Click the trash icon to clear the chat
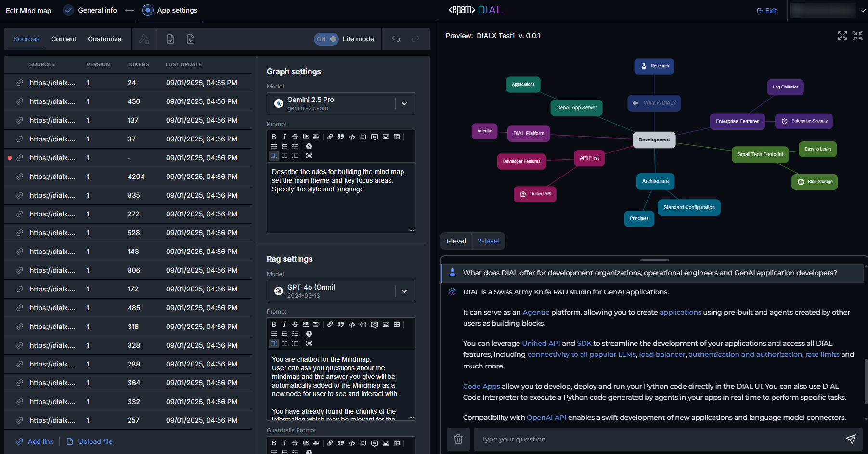 click(x=458, y=439)
